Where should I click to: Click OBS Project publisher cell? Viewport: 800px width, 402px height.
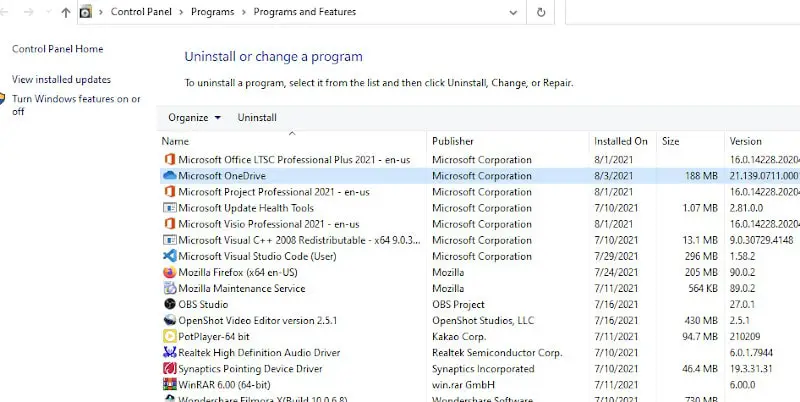pyautogui.click(x=458, y=305)
